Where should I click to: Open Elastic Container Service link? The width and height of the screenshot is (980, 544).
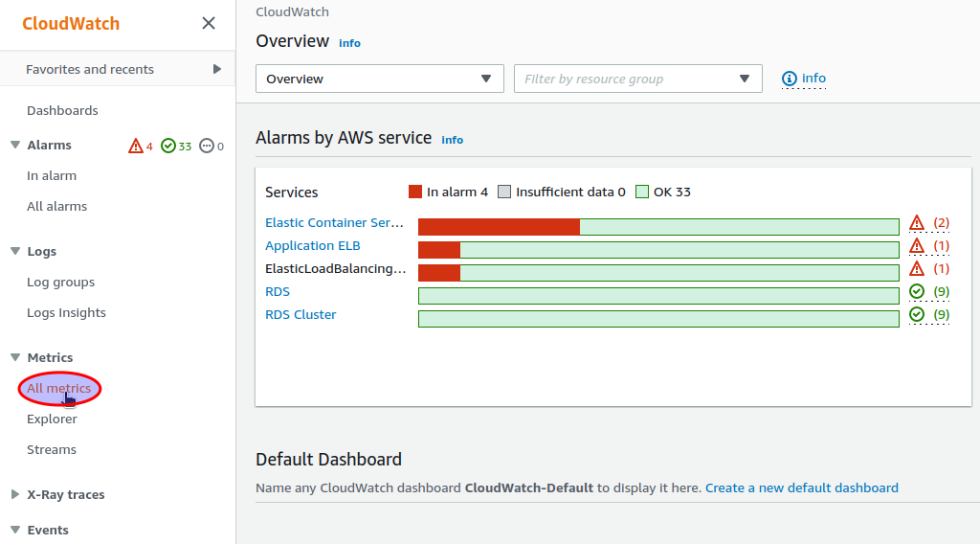(x=334, y=222)
